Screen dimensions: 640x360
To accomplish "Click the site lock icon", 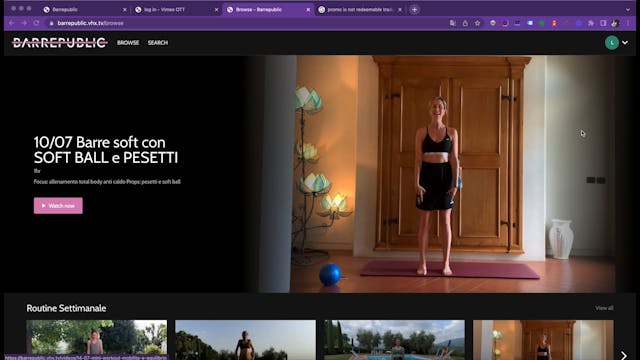I will click(x=51, y=23).
